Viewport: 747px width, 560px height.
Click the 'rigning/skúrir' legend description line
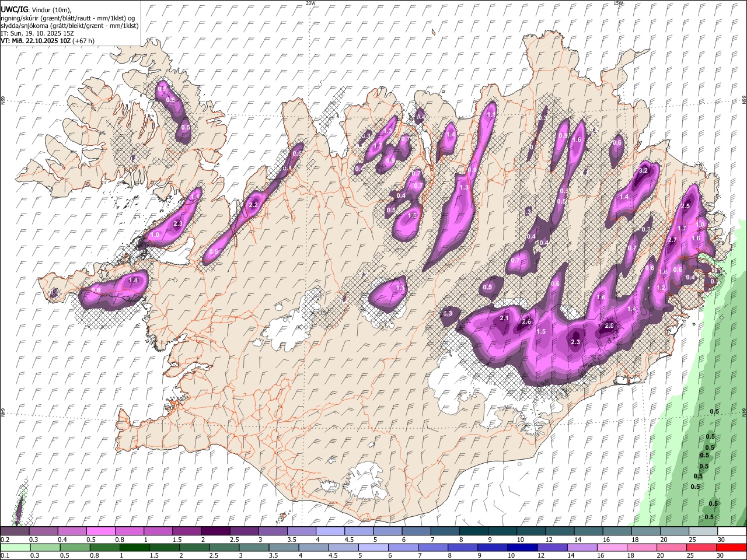click(68, 18)
